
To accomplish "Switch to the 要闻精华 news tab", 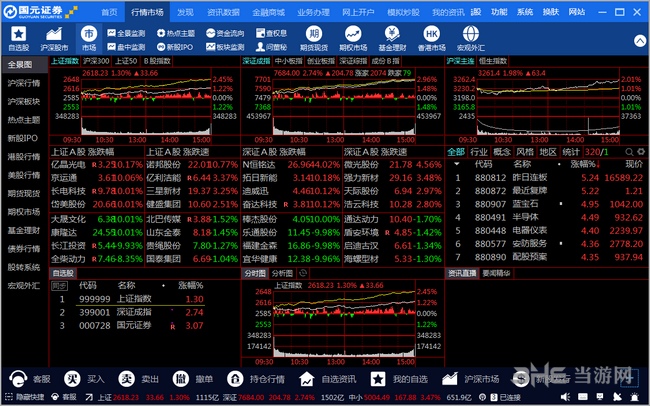I will (x=497, y=273).
